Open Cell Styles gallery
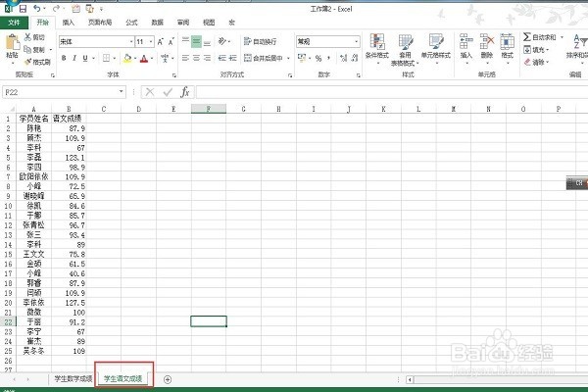The image size is (588, 392). pos(436,48)
